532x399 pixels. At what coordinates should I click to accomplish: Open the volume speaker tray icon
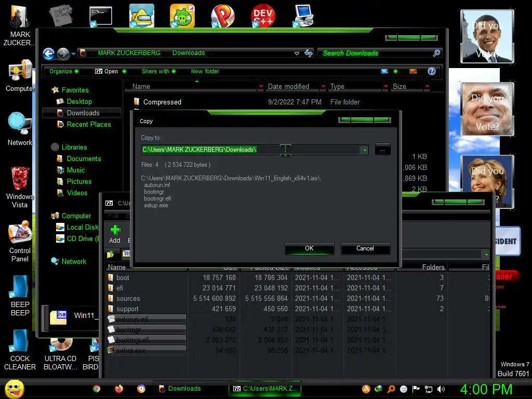tap(441, 389)
